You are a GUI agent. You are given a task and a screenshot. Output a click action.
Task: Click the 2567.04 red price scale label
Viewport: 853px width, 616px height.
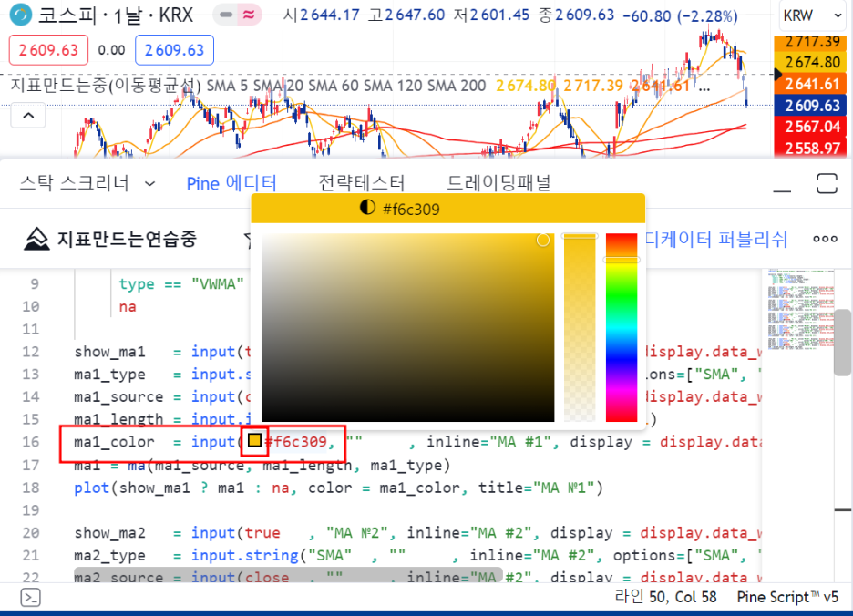click(810, 127)
